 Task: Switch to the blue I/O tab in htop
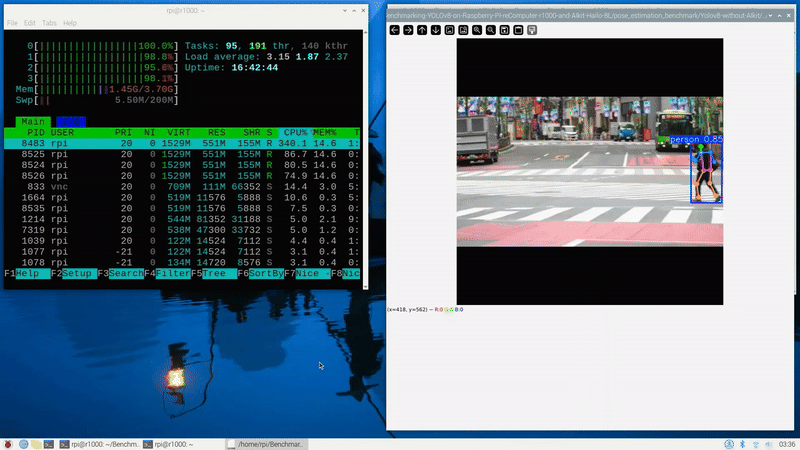click(71, 121)
